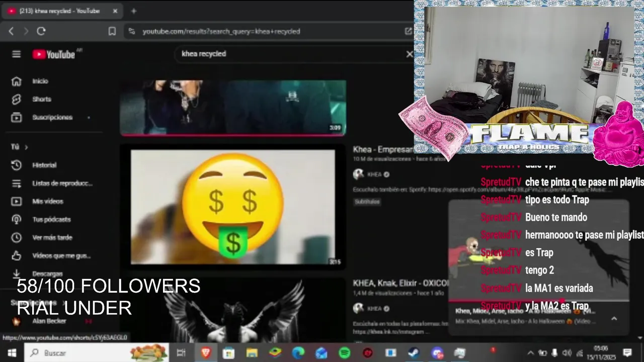Viewport: 644px width, 362px height.
Task: Open the Khea - Empresario video thumbnail
Action: [x=233, y=207]
